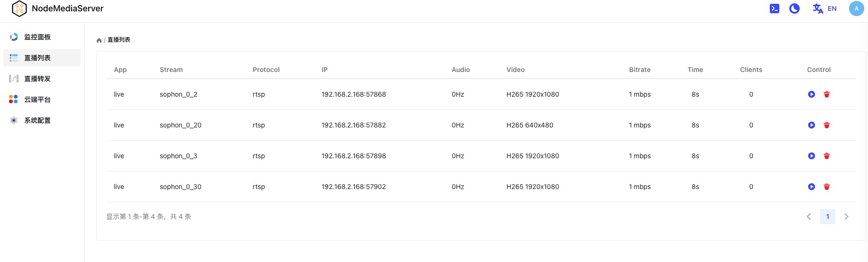Image resolution: width=868 pixels, height=262 pixels.
Task: Go to next page with the arrow
Action: 846,217
